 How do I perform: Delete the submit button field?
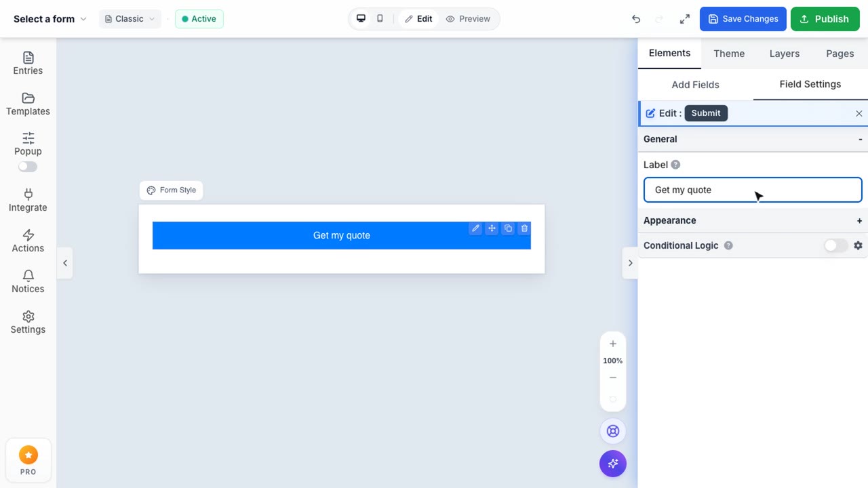524,228
